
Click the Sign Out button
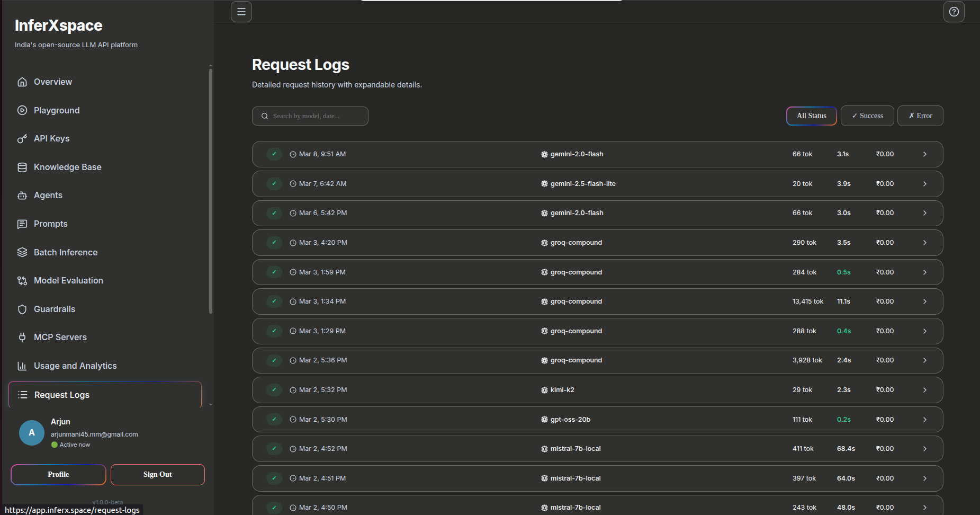157,475
